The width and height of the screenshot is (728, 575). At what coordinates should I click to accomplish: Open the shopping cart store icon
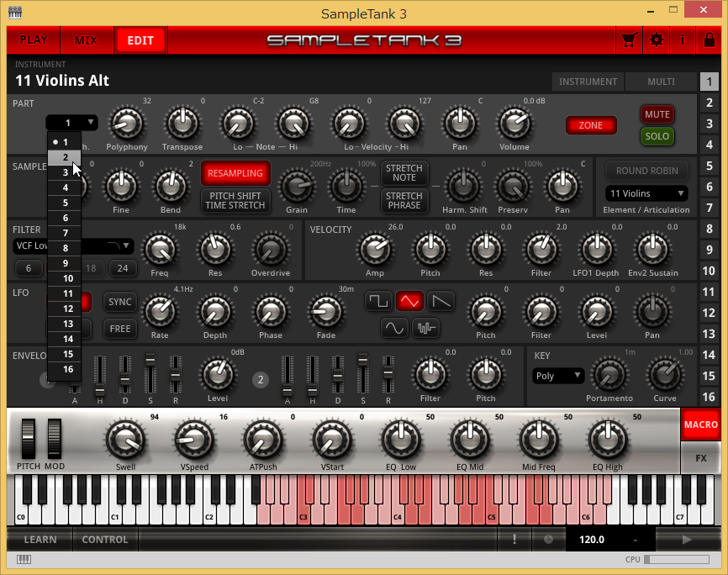pos(629,40)
